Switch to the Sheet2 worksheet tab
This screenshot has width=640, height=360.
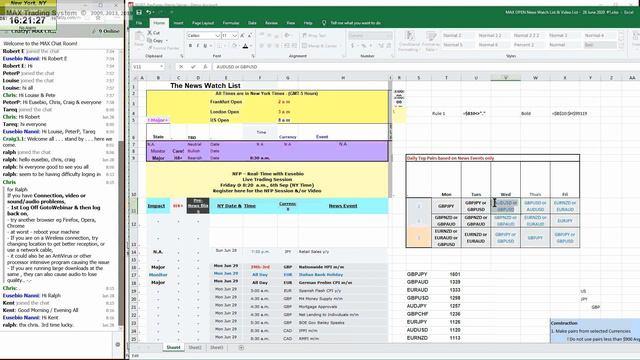pyautogui.click(x=195, y=348)
